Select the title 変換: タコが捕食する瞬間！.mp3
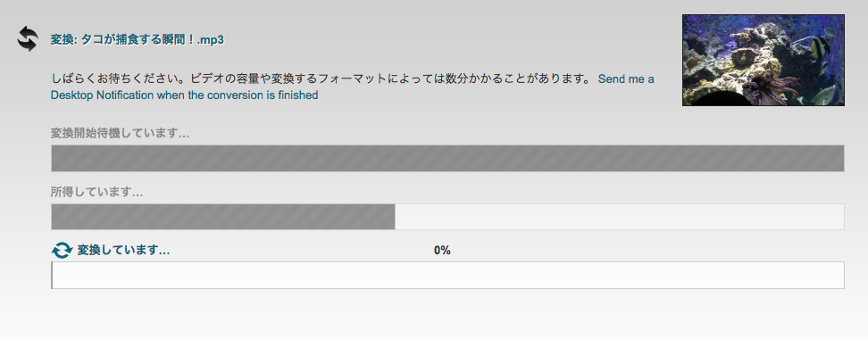Viewport: 868px width, 339px height. (x=138, y=40)
